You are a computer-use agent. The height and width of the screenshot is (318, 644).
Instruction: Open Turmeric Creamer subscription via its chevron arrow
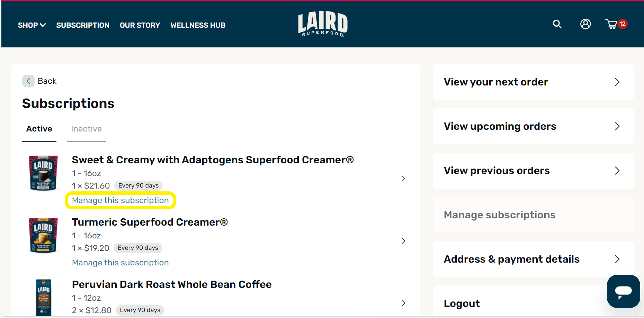tap(403, 241)
